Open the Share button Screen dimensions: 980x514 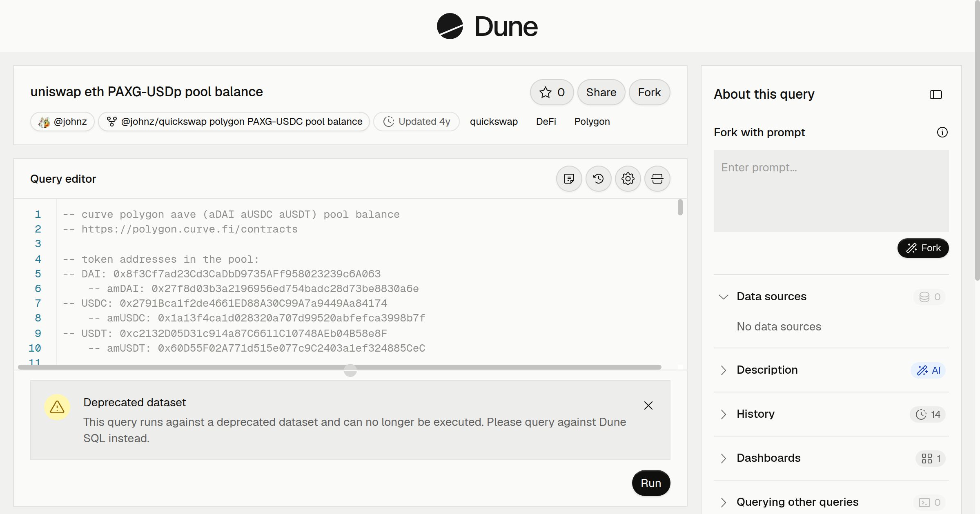601,92
